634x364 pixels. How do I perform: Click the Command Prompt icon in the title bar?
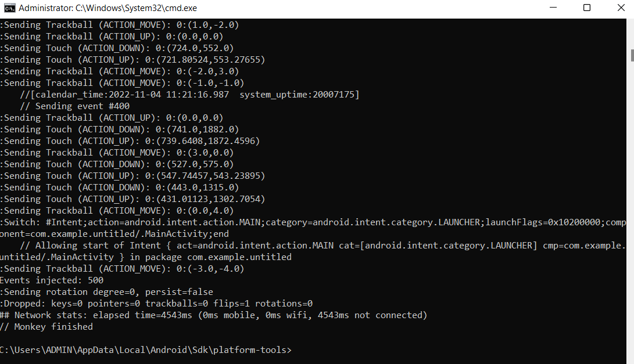8,8
